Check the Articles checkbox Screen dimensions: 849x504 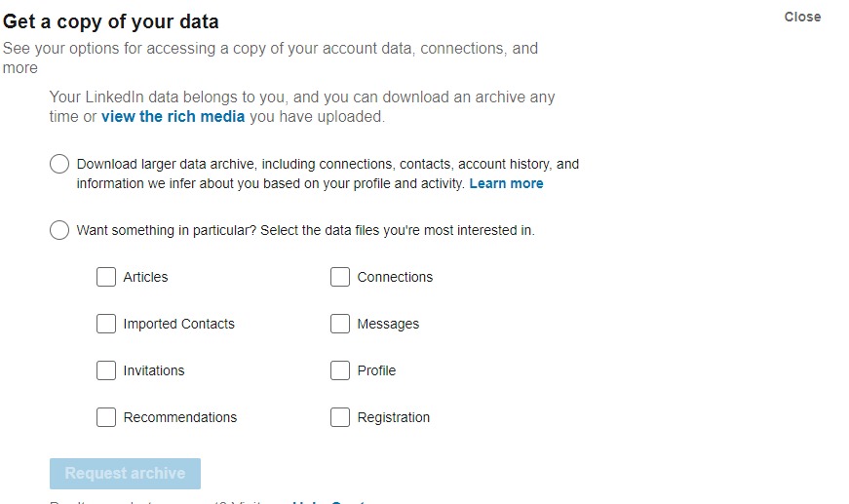[x=106, y=277]
